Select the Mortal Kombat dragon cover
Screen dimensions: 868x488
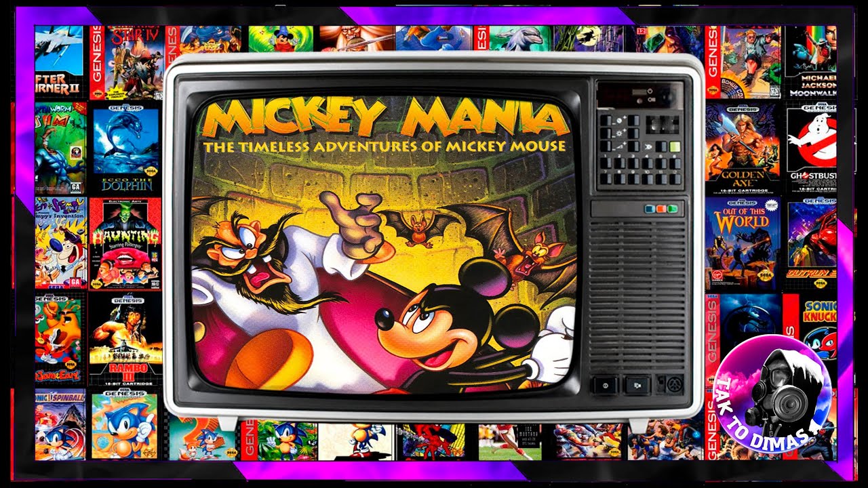coord(743,322)
